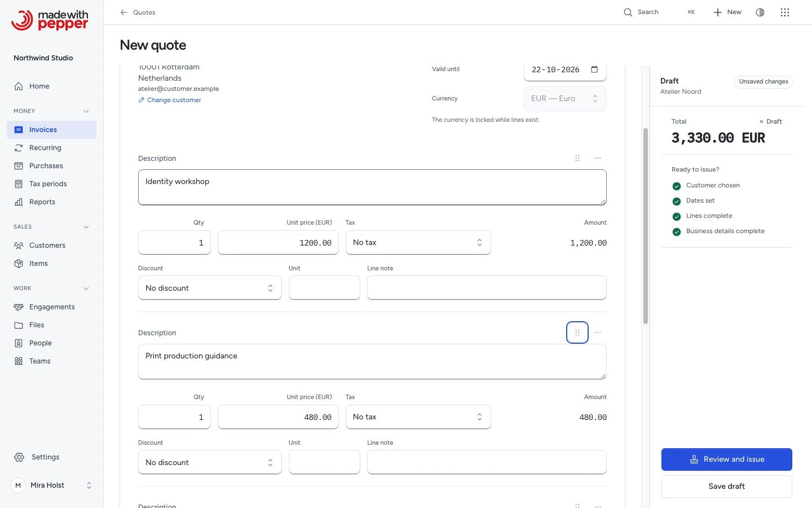Go to Customers in sidebar
This screenshot has height=508, width=812.
(x=52, y=246)
